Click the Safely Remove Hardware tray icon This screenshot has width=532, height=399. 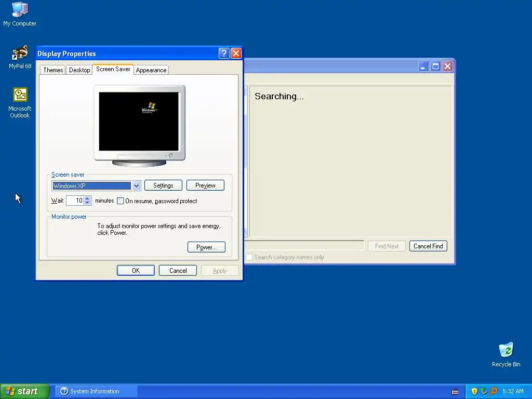484,391
